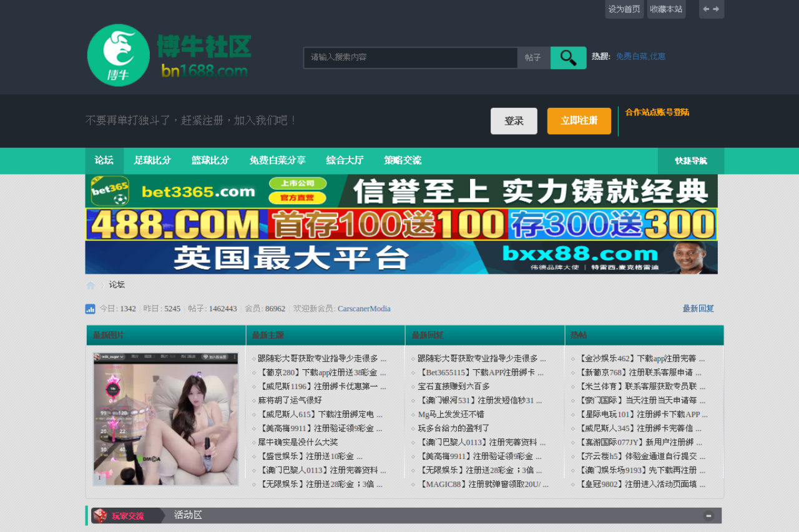Open post 犀牛确实是没什么大奖
This screenshot has height=532, width=799.
pyautogui.click(x=298, y=442)
